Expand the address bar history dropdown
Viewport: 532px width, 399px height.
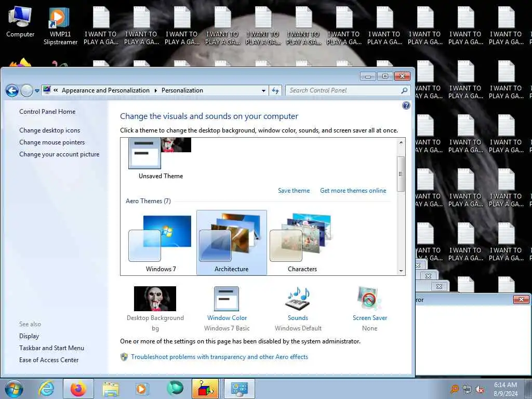[x=263, y=90]
